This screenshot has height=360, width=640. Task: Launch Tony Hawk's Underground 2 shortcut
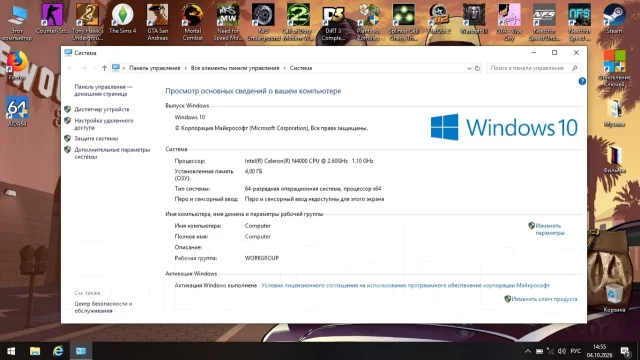[x=87, y=22]
